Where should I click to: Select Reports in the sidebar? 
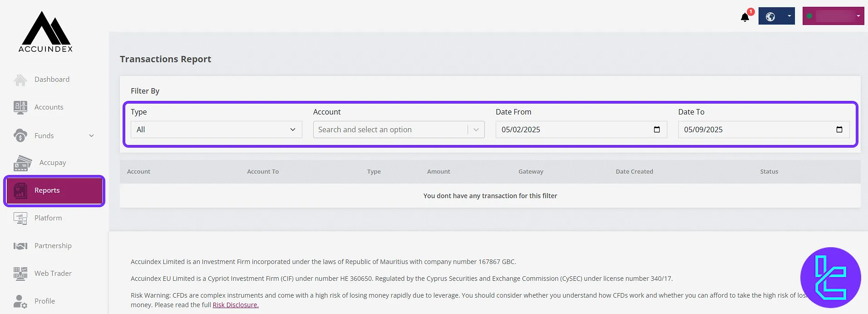54,191
